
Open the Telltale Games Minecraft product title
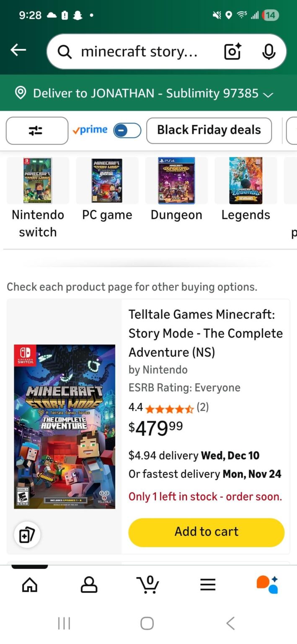tap(205, 333)
